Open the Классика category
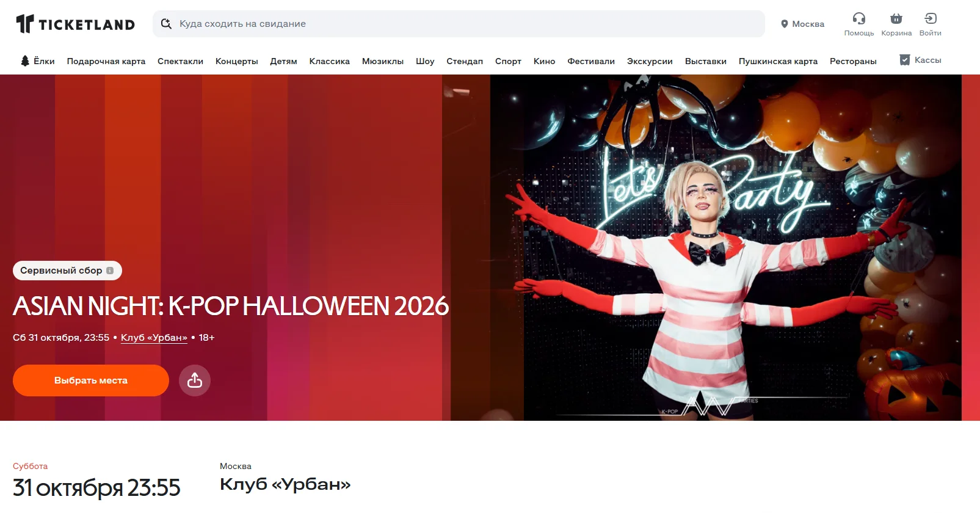Screen dimensions: 980x513 (x=330, y=61)
